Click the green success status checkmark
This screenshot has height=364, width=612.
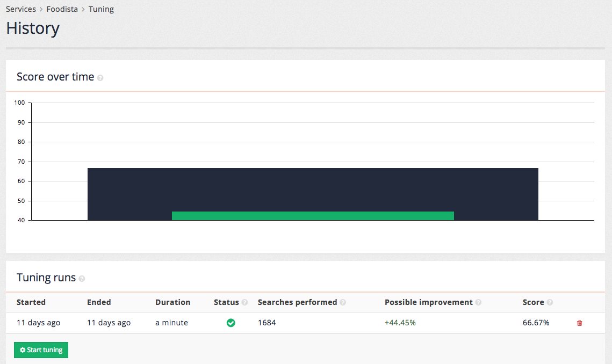(x=231, y=323)
